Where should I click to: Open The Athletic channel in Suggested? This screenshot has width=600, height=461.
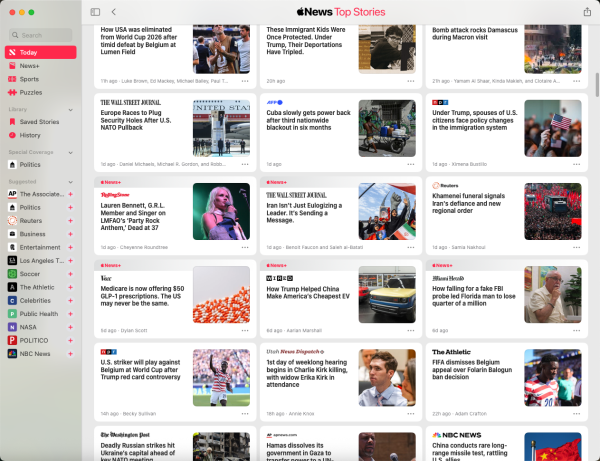[x=35, y=287]
